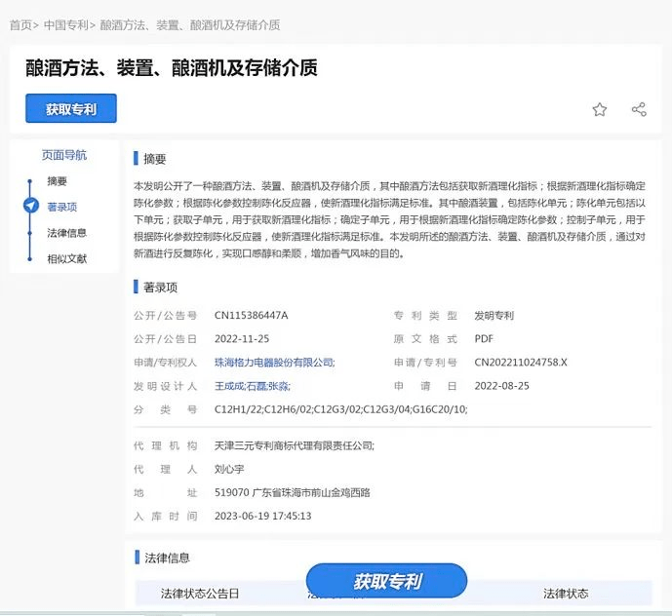
Task: Click publication date 2022-11-25
Action: pyautogui.click(x=242, y=339)
